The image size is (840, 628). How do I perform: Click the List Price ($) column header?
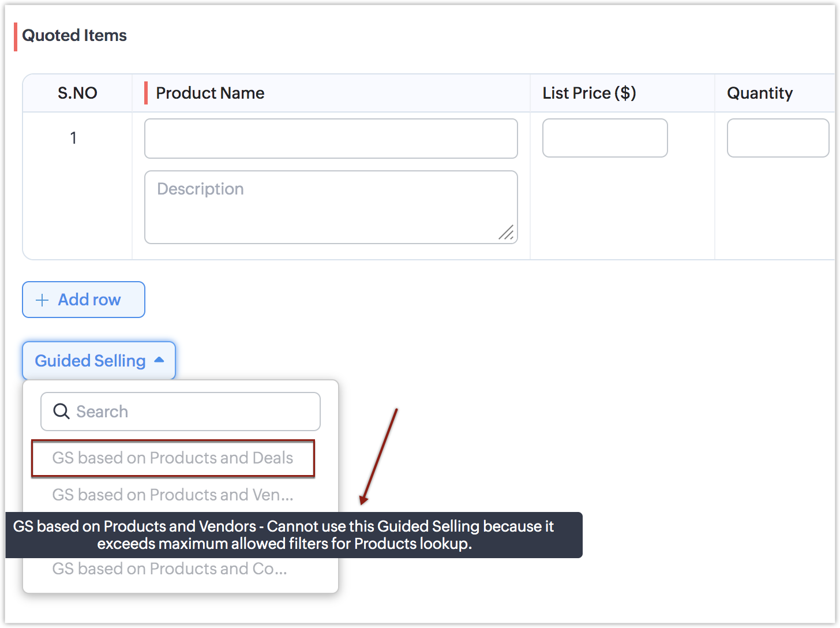589,93
